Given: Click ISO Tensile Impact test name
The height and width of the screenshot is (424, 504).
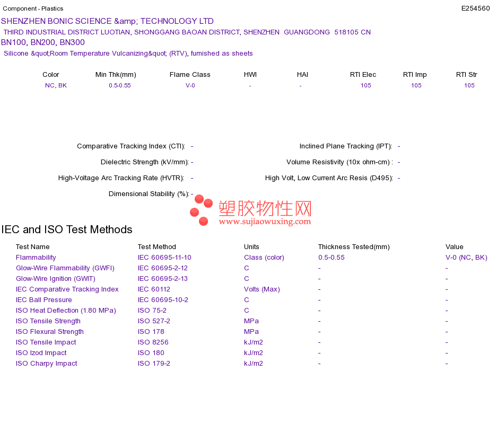Looking at the screenshot, I should click(46, 342).
